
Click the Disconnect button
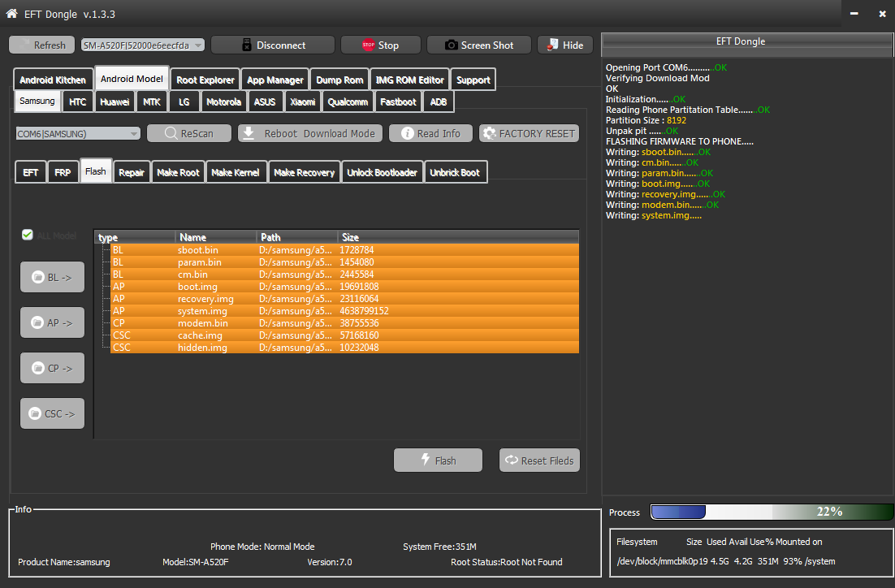pyautogui.click(x=273, y=45)
